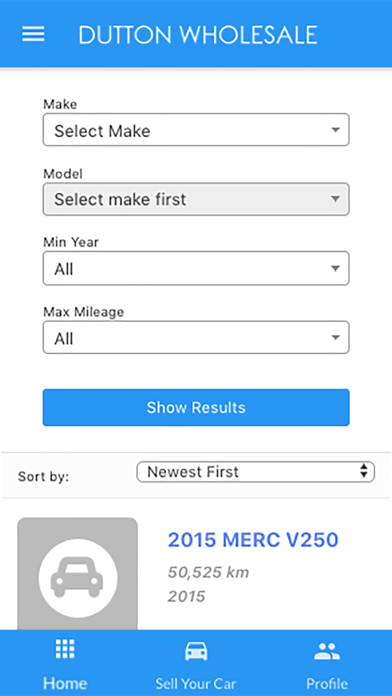Viewport: 392px width, 696px height.
Task: Open the hamburger menu
Action: click(33, 34)
